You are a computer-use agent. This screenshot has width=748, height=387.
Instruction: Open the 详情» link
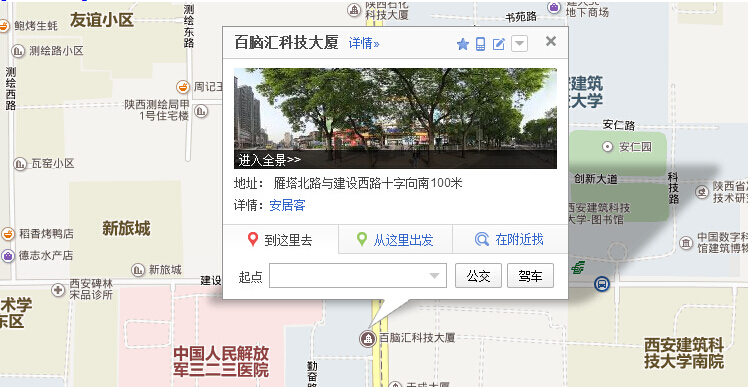click(364, 43)
